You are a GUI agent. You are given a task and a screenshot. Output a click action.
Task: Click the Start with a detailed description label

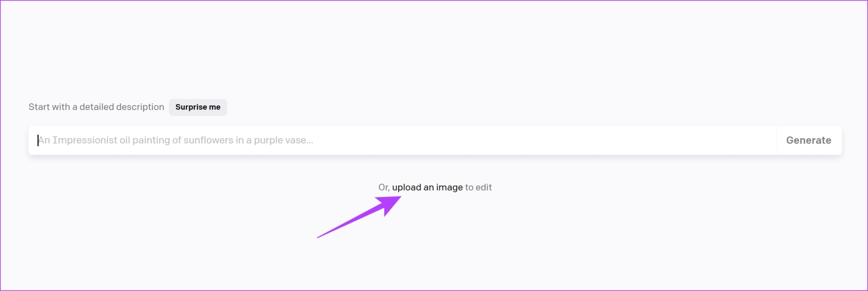(96, 107)
